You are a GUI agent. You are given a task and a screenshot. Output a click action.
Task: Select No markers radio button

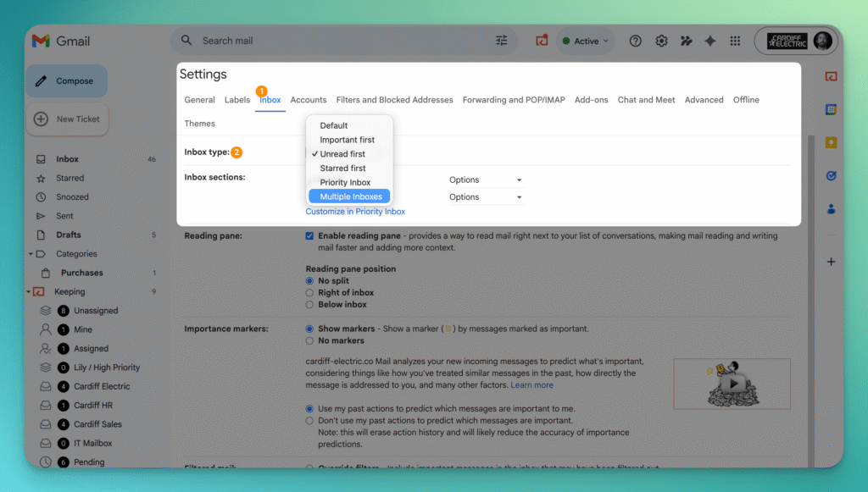[309, 341]
